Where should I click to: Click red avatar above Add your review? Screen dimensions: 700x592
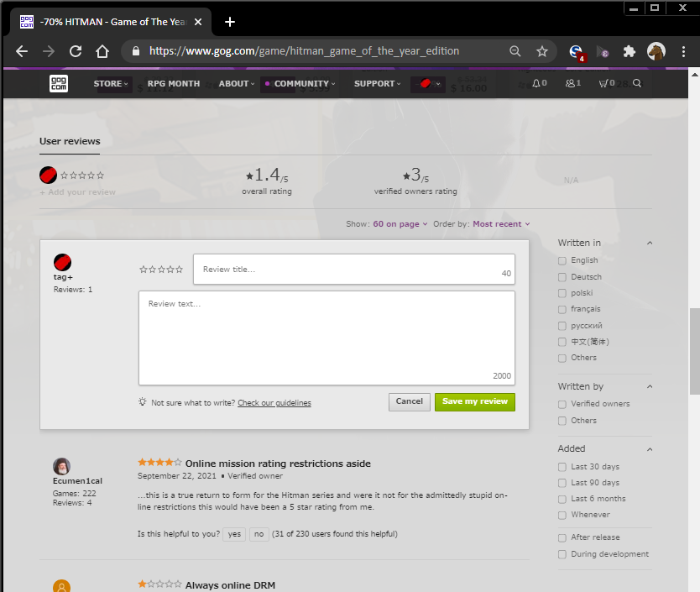point(48,176)
